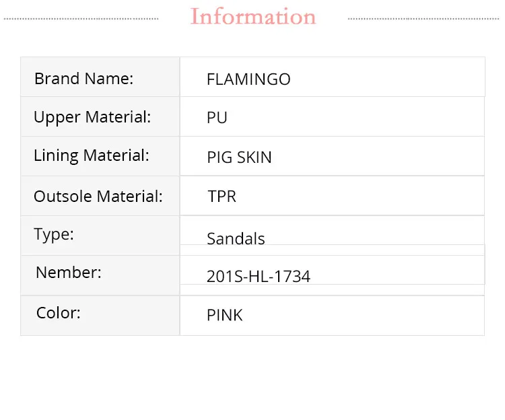Click dotted line left of Information heading
This screenshot has width=505, height=420.
pos(81,19)
